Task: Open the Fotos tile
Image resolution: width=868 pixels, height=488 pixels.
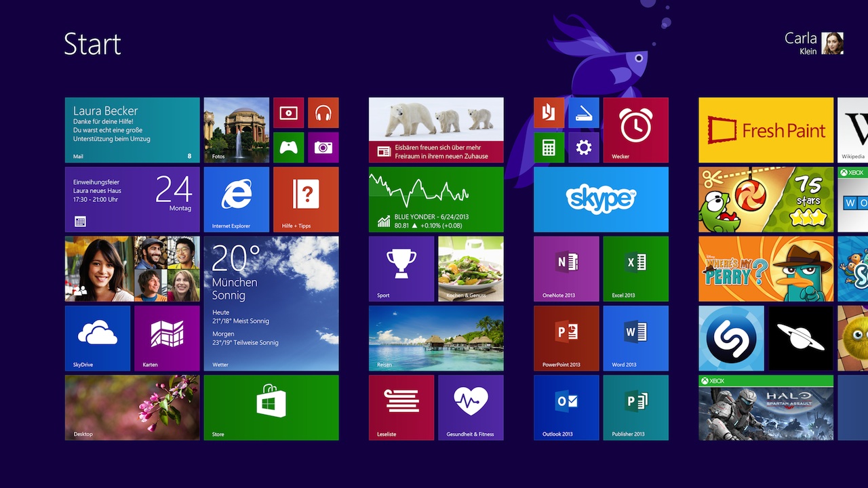Action: pyautogui.click(x=237, y=130)
